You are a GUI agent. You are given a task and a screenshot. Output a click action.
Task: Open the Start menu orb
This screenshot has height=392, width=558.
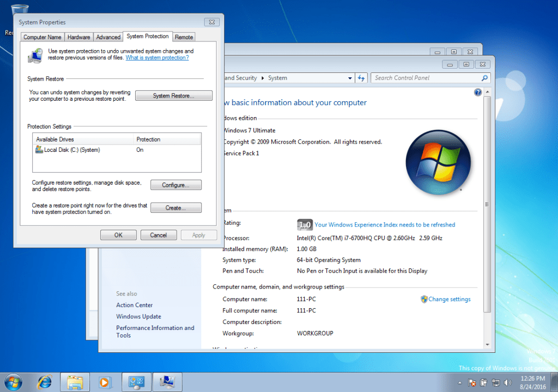pyautogui.click(x=14, y=382)
